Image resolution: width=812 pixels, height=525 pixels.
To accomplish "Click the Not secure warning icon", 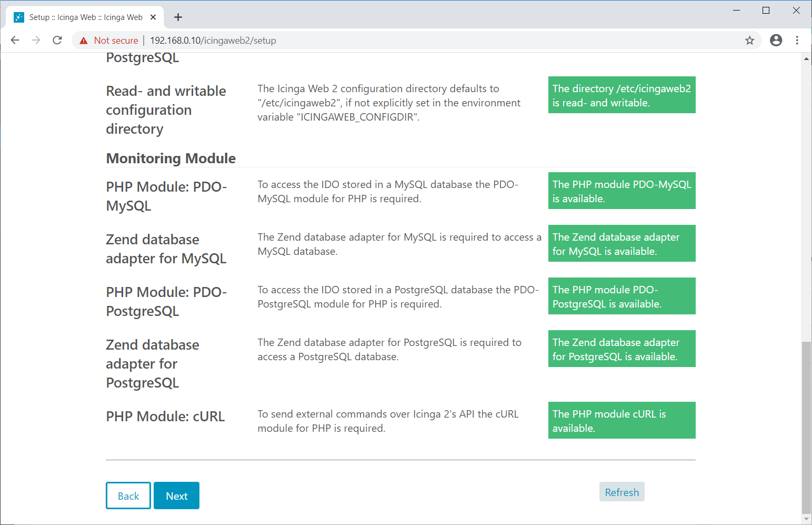I will [84, 41].
